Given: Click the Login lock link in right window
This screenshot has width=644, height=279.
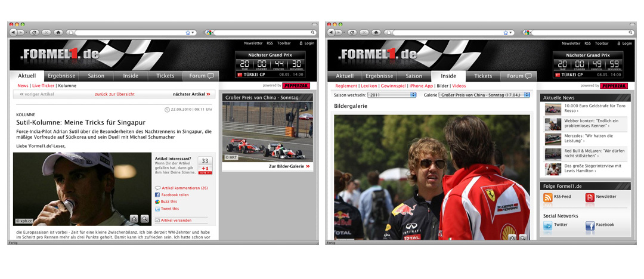Looking at the screenshot, I should pos(625,43).
